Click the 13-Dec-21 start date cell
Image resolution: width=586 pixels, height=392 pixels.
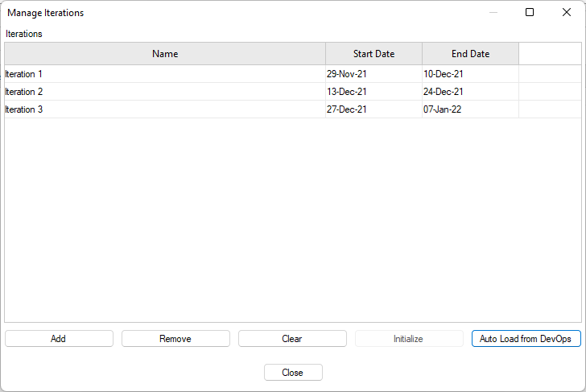pos(347,92)
